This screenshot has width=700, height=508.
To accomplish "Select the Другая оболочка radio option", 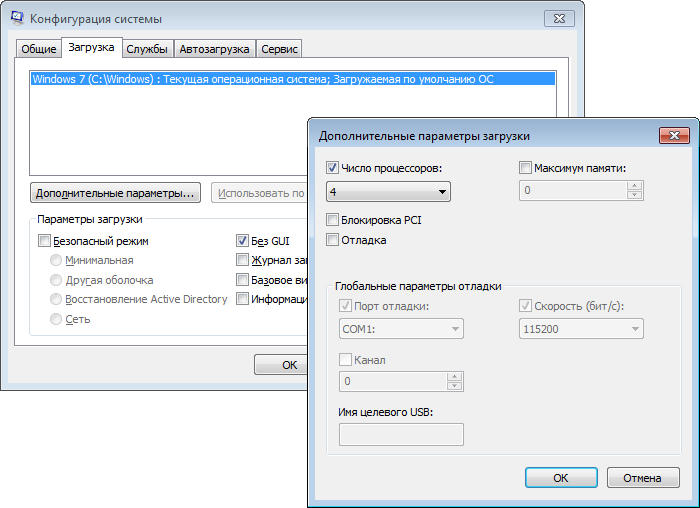I will click(56, 280).
